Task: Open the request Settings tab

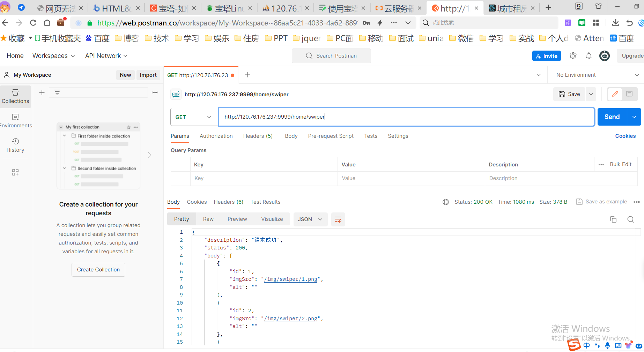Action: (398, 136)
